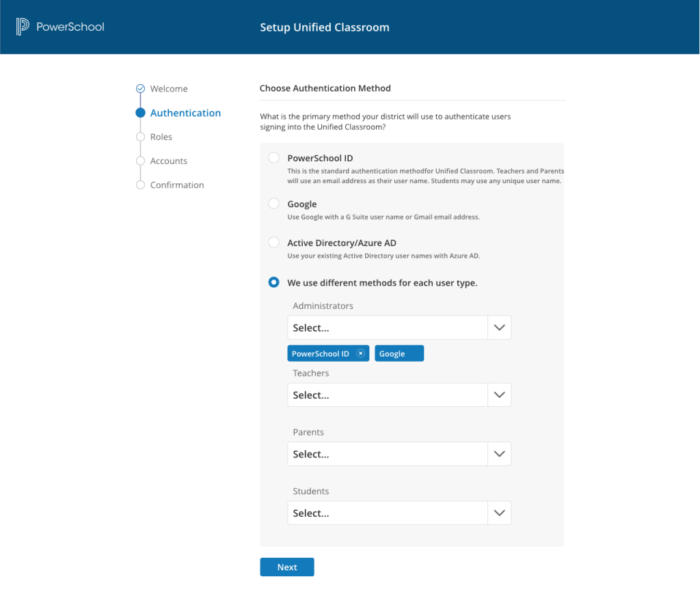The image size is (700, 590).
Task: Remove the PowerSchool ID tag
Action: point(361,353)
